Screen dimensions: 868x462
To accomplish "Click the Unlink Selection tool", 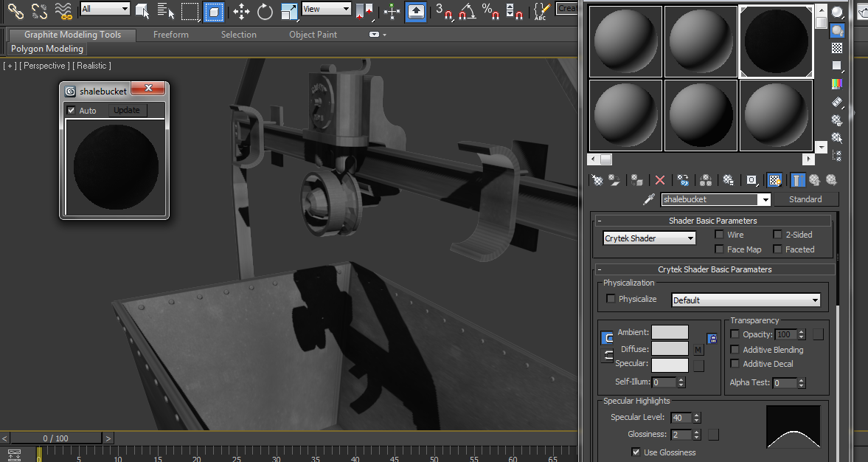I will click(x=39, y=10).
